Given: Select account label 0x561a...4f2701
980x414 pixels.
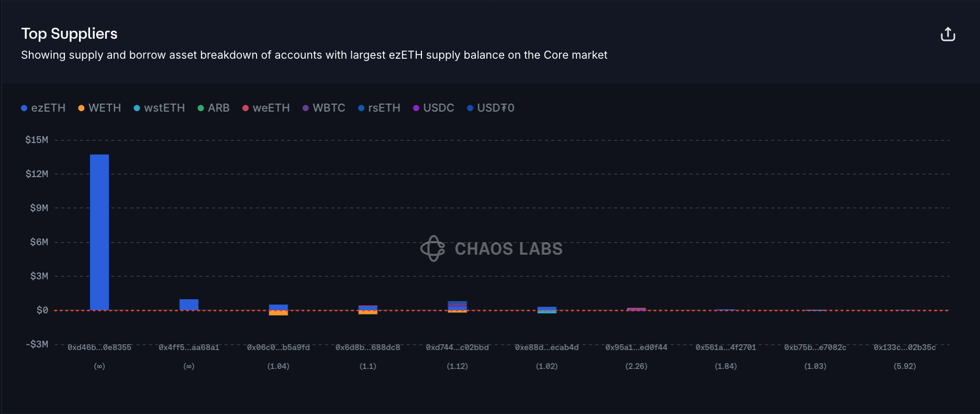Looking at the screenshot, I should click(x=726, y=347).
